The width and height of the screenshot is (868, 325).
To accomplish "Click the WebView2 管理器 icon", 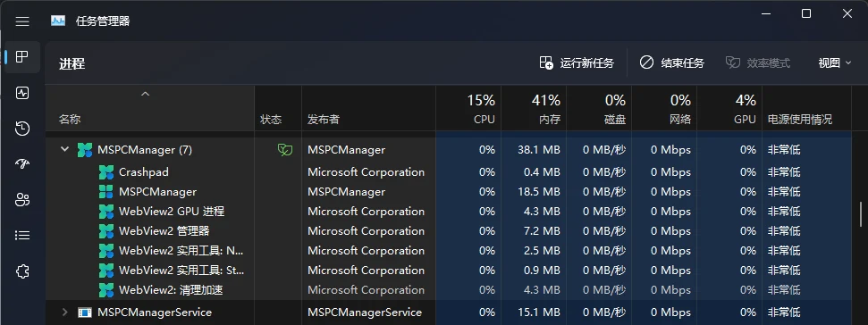I will [x=105, y=231].
